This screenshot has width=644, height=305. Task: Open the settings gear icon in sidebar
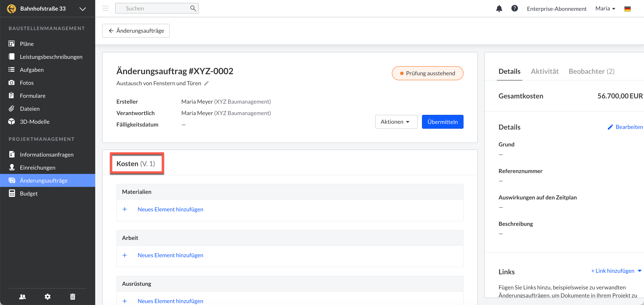(48, 297)
